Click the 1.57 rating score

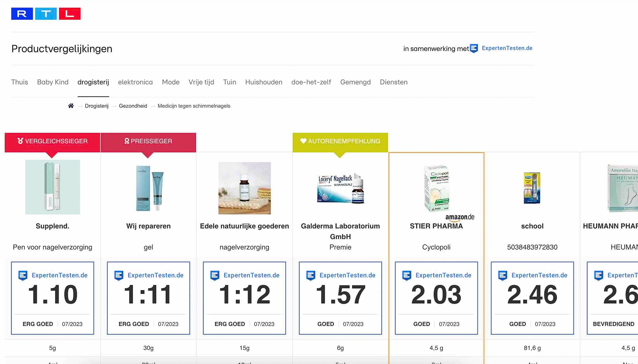point(340,295)
